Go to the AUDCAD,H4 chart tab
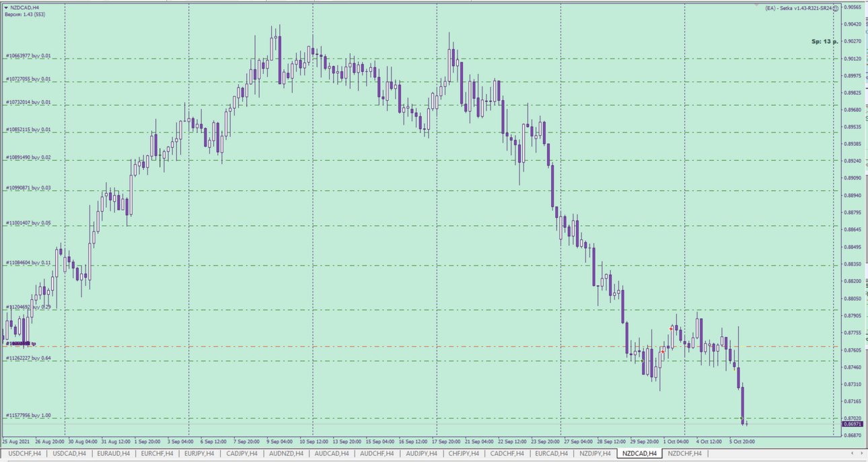This screenshot has height=462, width=868. (332, 453)
